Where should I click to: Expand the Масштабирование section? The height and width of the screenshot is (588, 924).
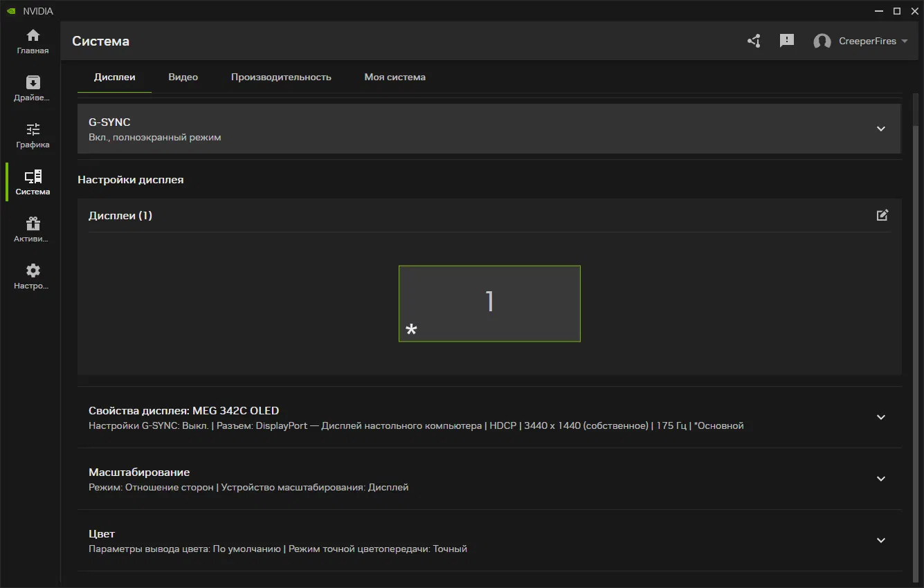tap(880, 479)
